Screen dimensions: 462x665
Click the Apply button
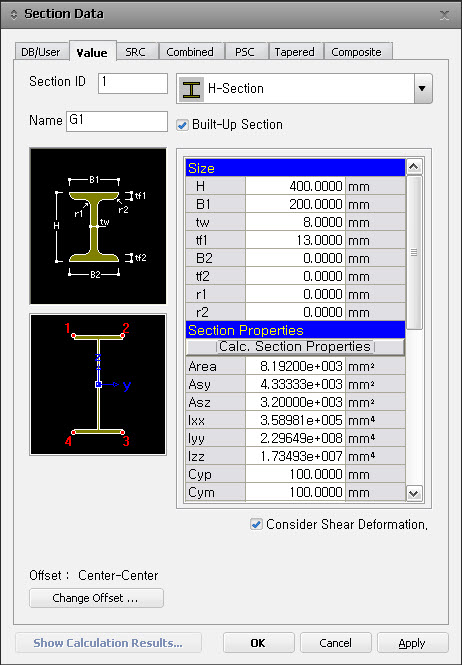coord(412,643)
